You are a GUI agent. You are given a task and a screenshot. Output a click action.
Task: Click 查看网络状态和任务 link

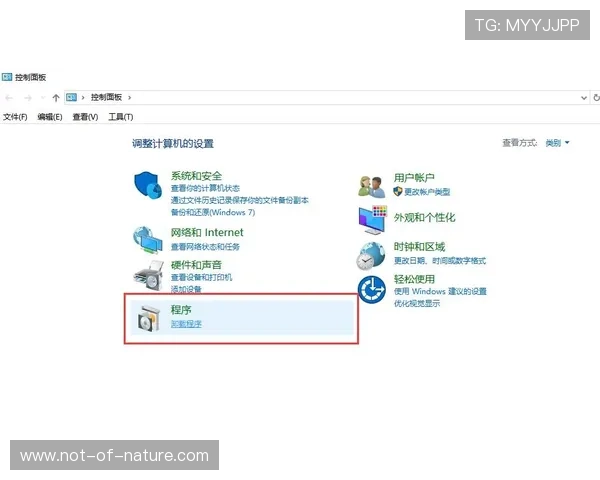pyautogui.click(x=205, y=247)
